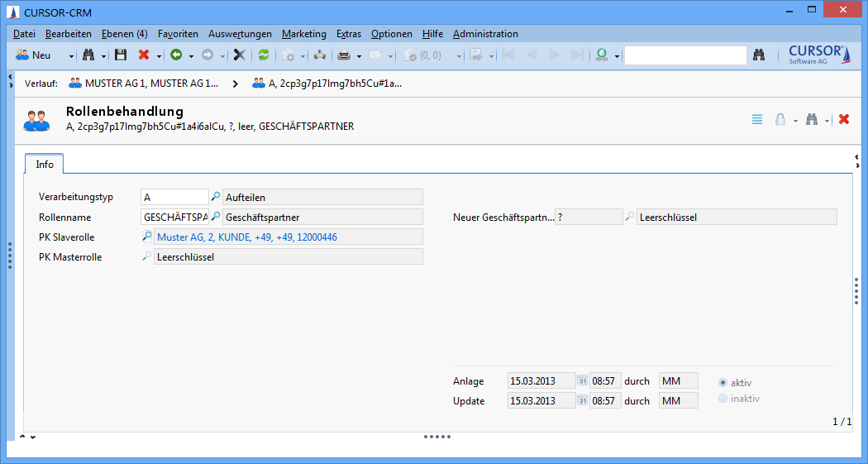Click binoculars icon next to quick search field
868x464 pixels.
click(759, 55)
